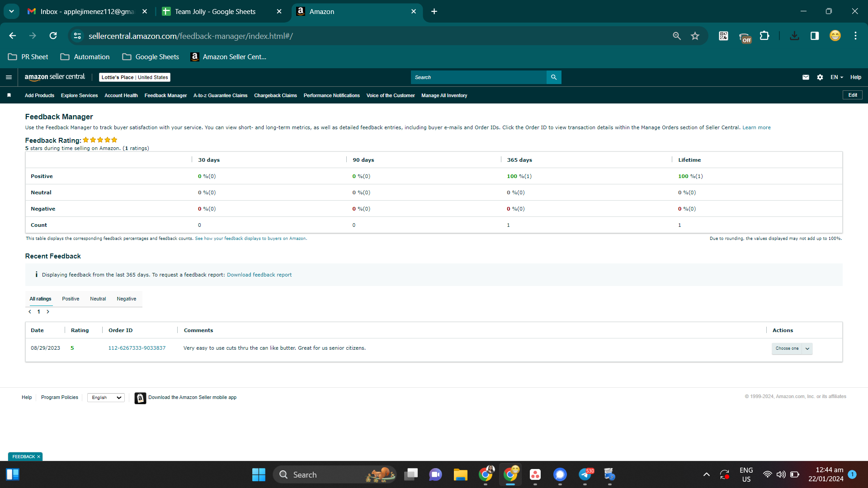Toggle the Chrome side panel
The image size is (868, 488).
(815, 36)
